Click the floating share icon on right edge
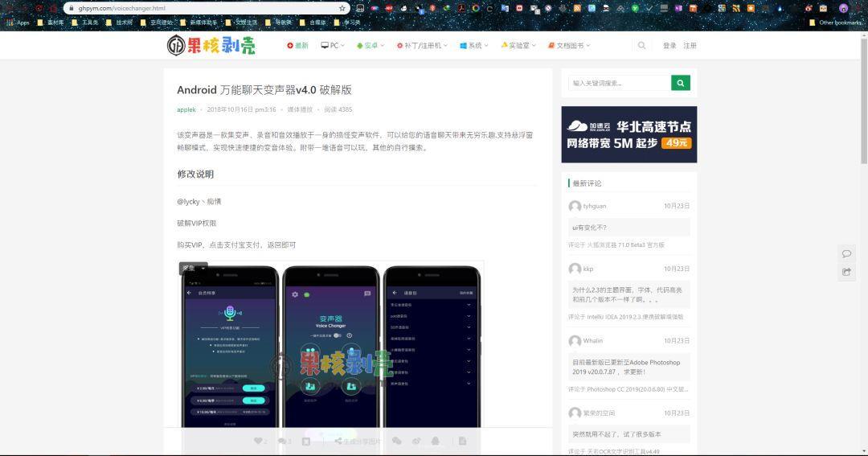Viewport: 868px width, 456px height. [x=846, y=272]
